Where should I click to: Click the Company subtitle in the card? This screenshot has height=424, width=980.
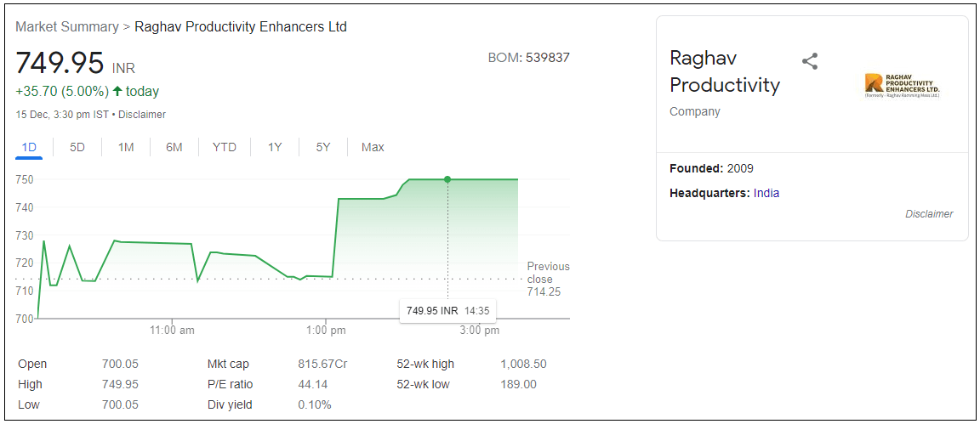click(694, 112)
